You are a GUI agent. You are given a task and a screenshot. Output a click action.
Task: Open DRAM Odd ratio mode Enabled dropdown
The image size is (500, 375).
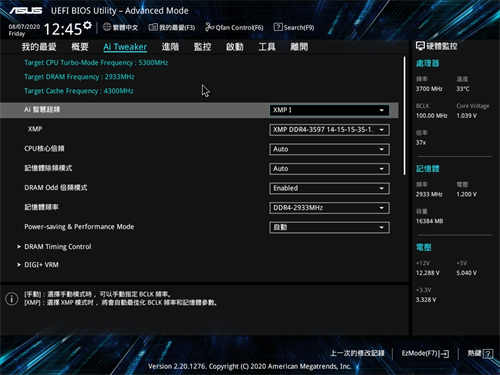click(329, 188)
